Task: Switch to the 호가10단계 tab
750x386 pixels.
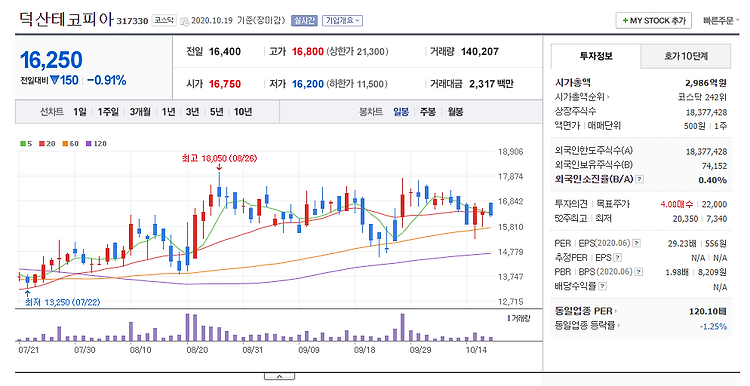Action: pos(686,56)
